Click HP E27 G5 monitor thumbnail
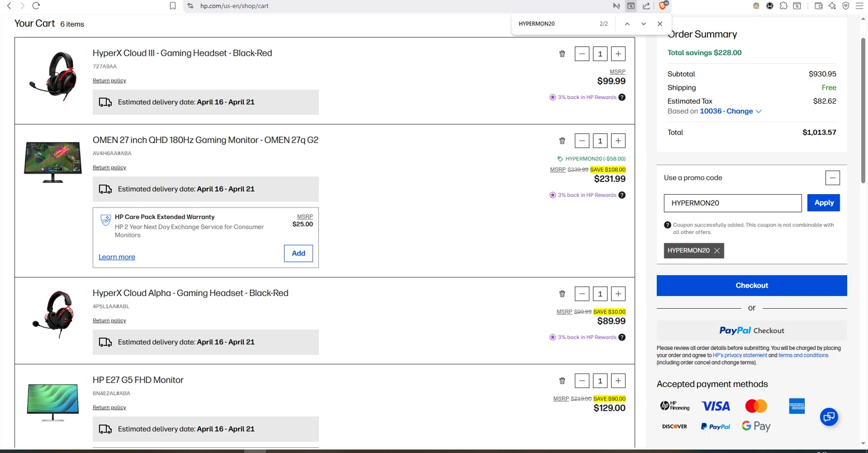Image resolution: width=868 pixels, height=453 pixels. pos(53,403)
